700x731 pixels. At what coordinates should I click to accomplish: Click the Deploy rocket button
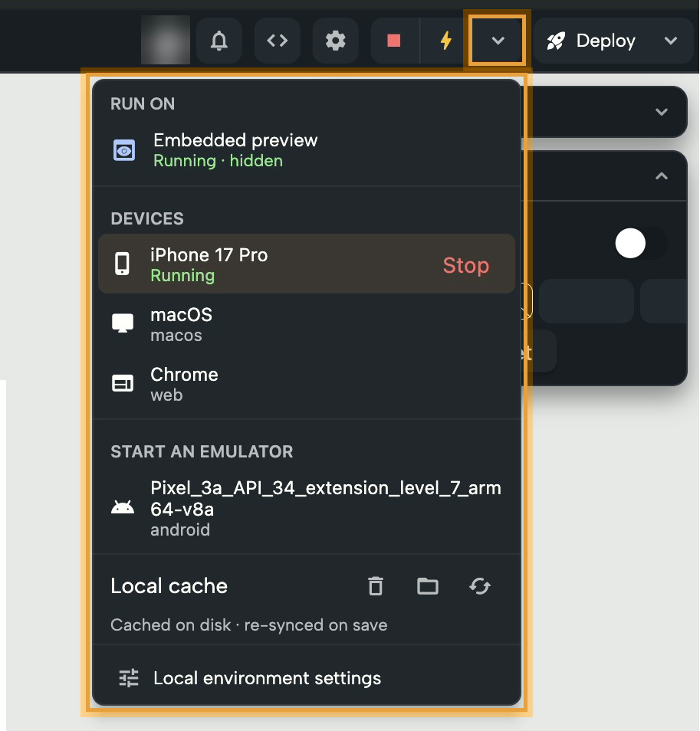click(592, 41)
